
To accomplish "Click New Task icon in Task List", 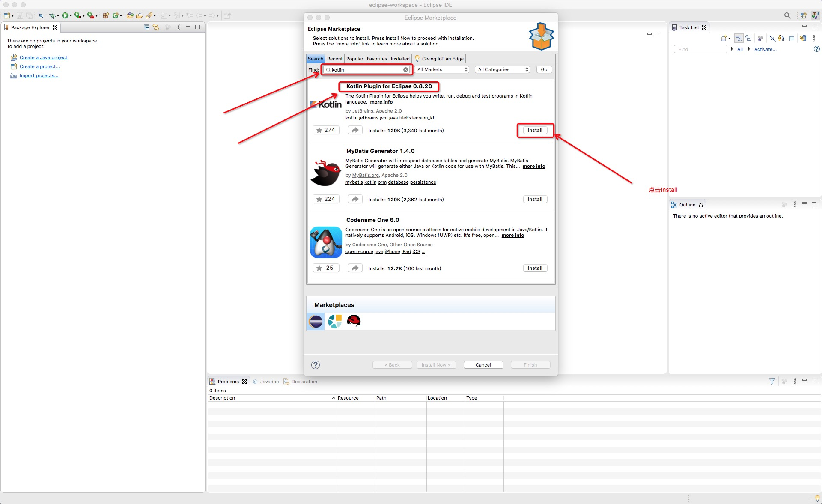I will coord(724,38).
